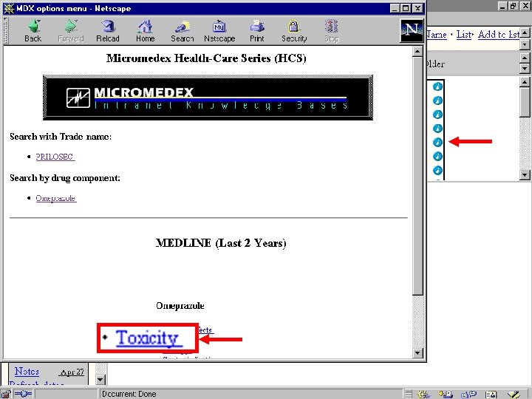Image resolution: width=532 pixels, height=399 pixels.
Task: Click the Search with Trade name label
Action: click(61, 137)
